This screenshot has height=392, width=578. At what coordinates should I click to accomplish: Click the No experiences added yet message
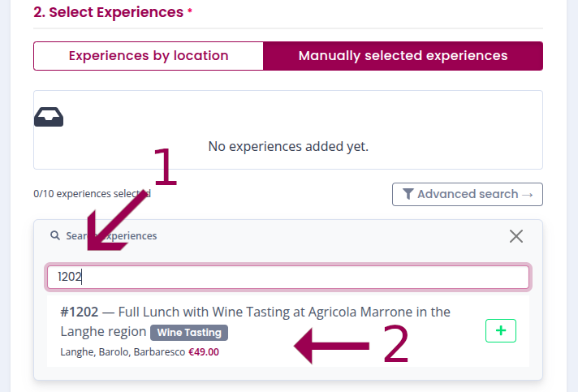tap(288, 147)
